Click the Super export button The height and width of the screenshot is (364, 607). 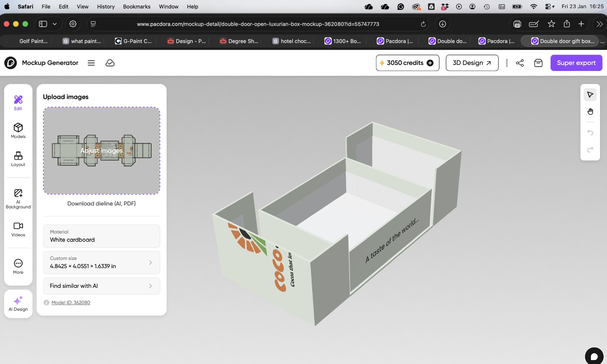click(576, 63)
